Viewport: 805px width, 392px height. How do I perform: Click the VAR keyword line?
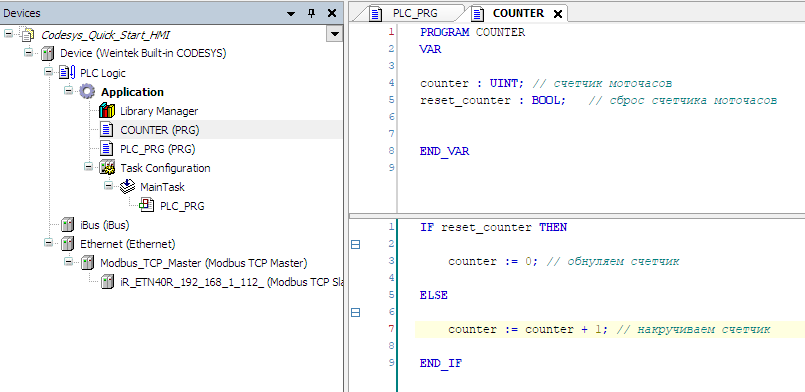click(x=430, y=49)
